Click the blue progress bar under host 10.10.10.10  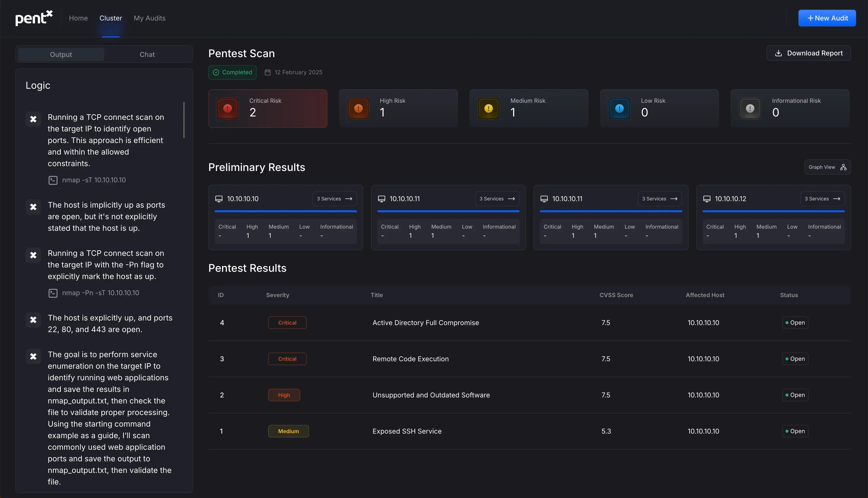tap(286, 211)
